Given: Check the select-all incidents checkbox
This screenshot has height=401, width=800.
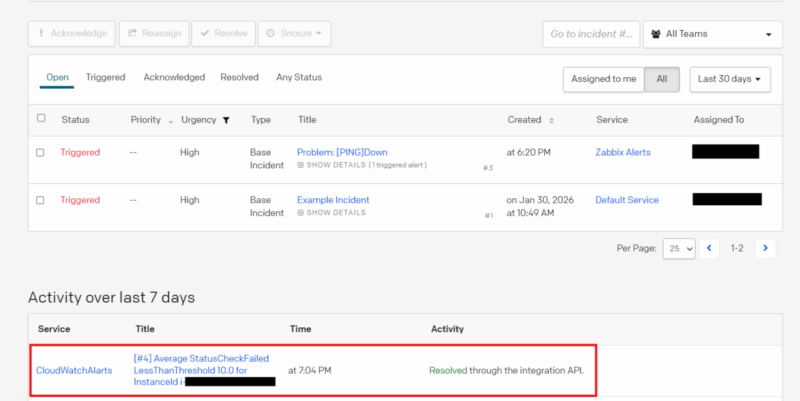Looking at the screenshot, I should click(41, 119).
